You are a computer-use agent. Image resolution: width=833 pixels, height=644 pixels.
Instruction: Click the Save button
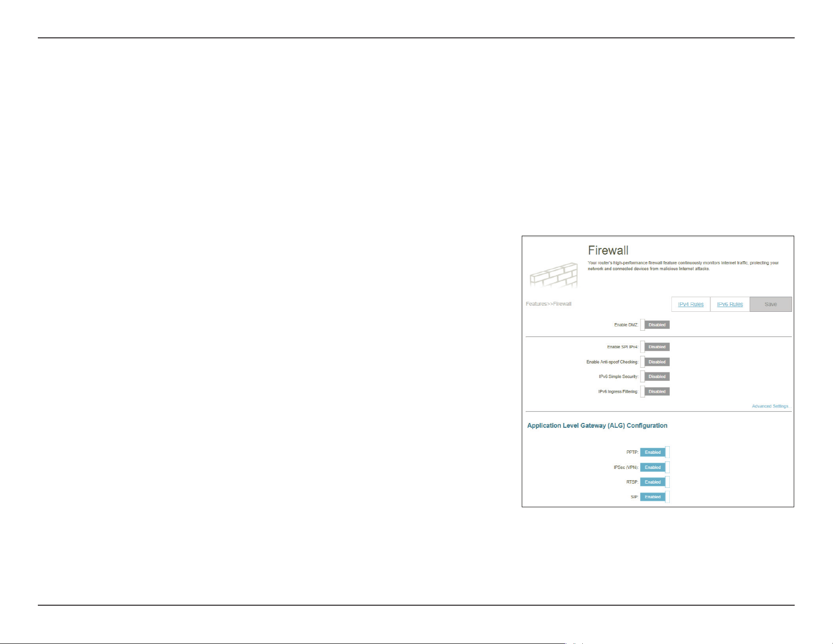(x=771, y=304)
